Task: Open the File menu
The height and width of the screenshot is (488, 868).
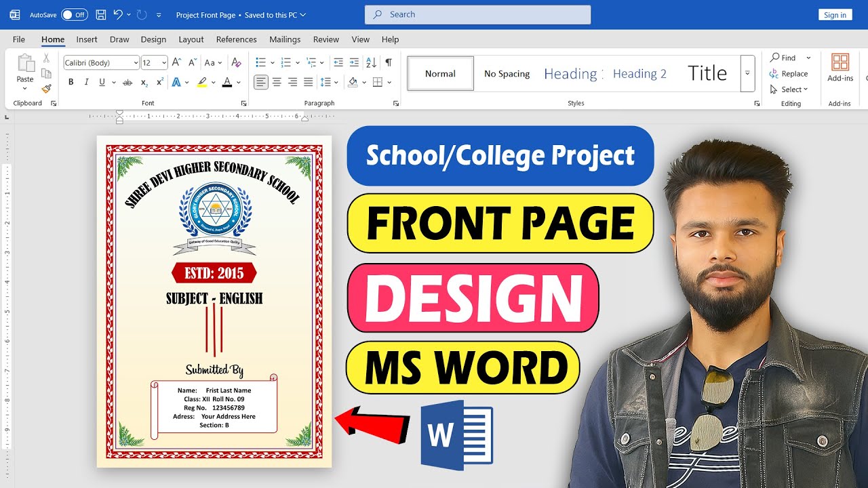Action: [x=19, y=39]
